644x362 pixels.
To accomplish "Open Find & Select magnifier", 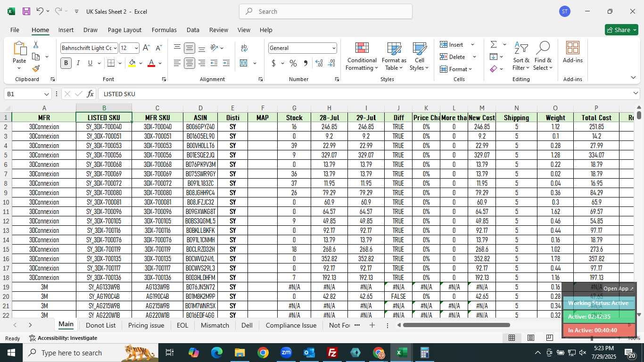I will click(543, 56).
